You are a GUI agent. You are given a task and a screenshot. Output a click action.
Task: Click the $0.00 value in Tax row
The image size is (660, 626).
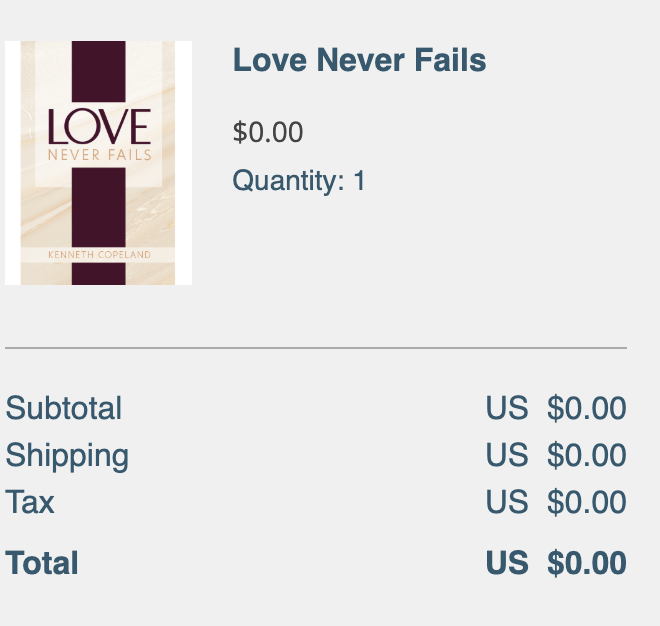pos(586,501)
